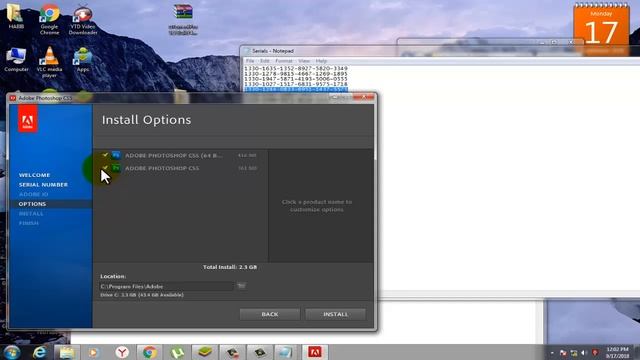Click the Adobe installer taskbar icon
Image resolution: width=640 pixels, height=360 pixels.
point(315,352)
